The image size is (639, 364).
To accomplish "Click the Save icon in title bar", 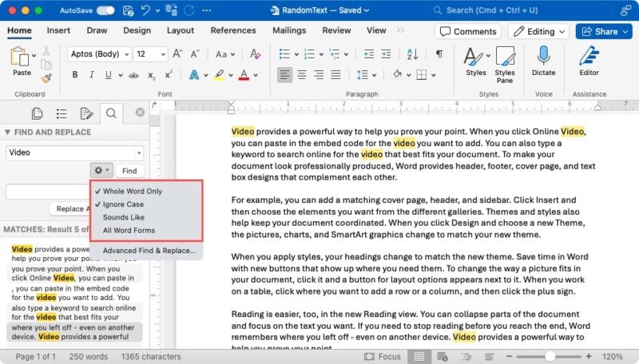I will 128,10.
